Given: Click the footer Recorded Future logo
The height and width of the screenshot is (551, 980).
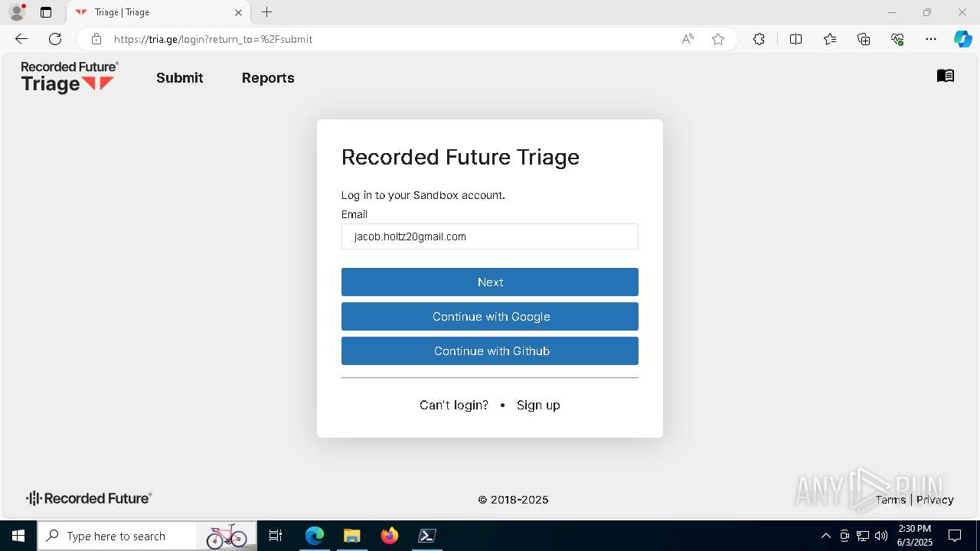Looking at the screenshot, I should (89, 498).
